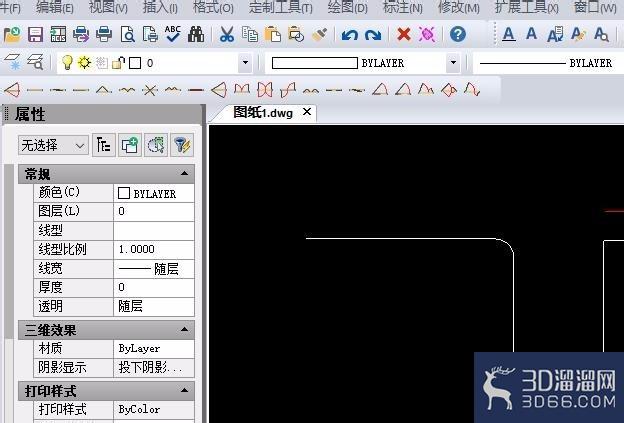624x423 pixels.
Task: Click the red X delete icon
Action: (404, 35)
